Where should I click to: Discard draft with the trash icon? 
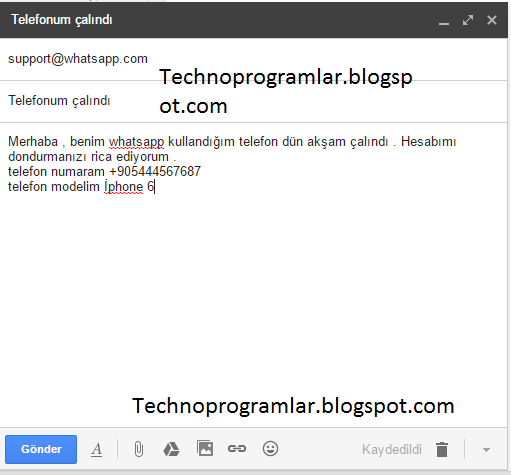coord(442,449)
